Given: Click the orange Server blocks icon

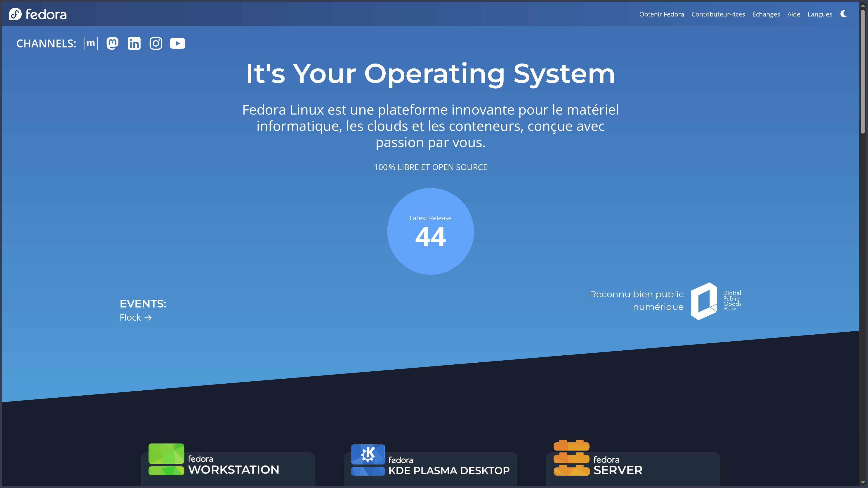Looking at the screenshot, I should 571,458.
